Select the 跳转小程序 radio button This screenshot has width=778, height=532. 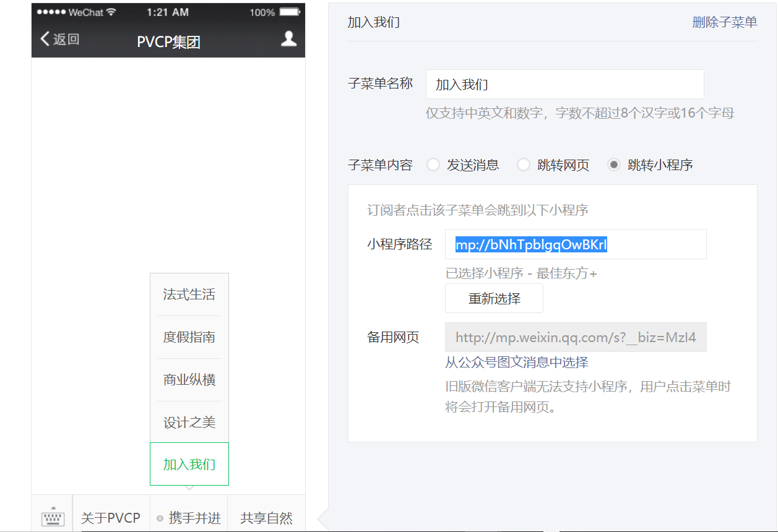coord(614,165)
